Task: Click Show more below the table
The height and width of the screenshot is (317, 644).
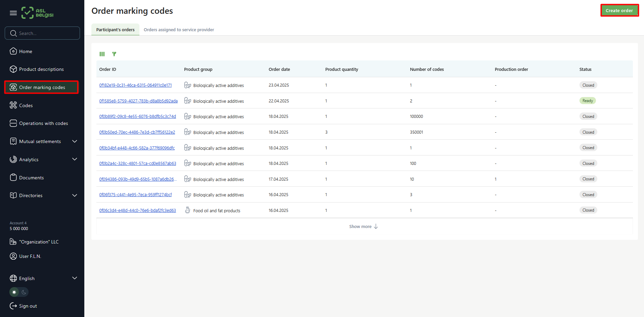Action: click(x=363, y=226)
